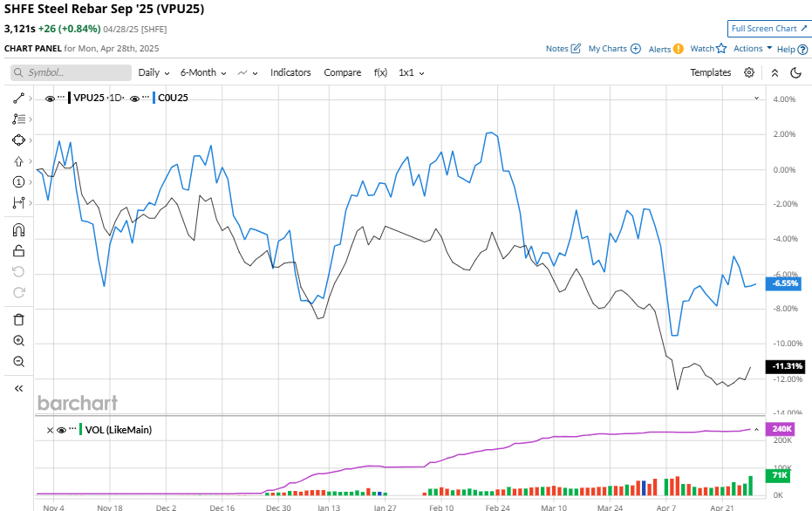Delete drawings with the trash icon
The image size is (812, 511).
[18, 319]
